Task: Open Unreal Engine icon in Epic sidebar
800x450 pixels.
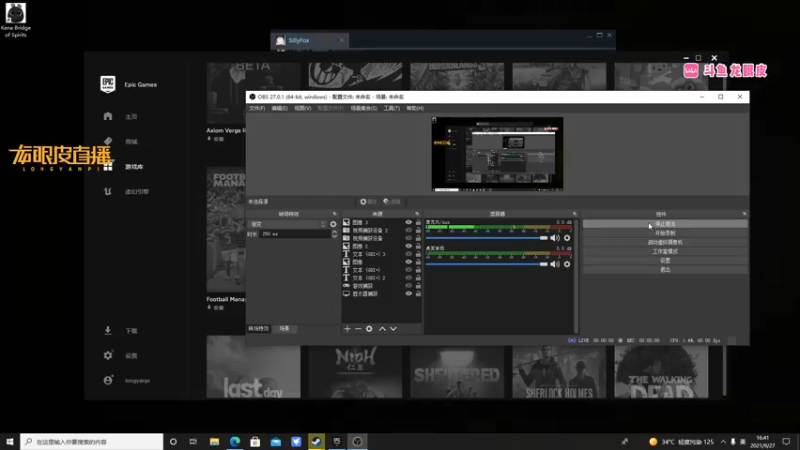Action: click(108, 191)
